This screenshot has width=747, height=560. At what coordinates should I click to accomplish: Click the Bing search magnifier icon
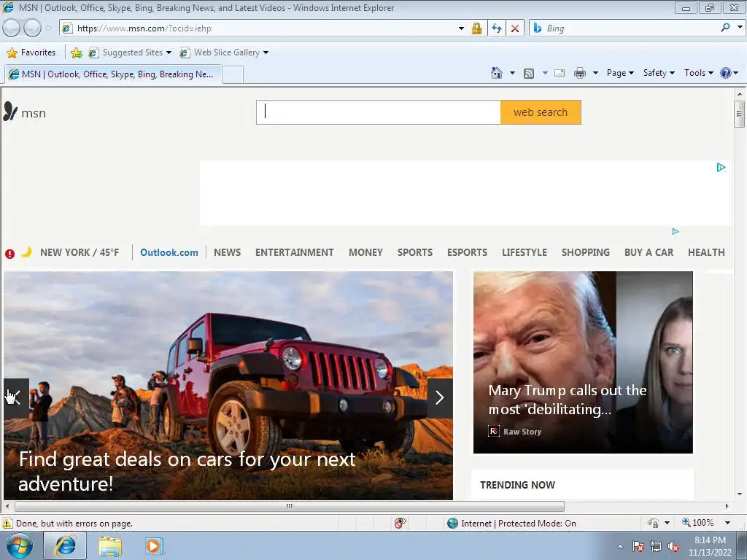click(x=725, y=28)
